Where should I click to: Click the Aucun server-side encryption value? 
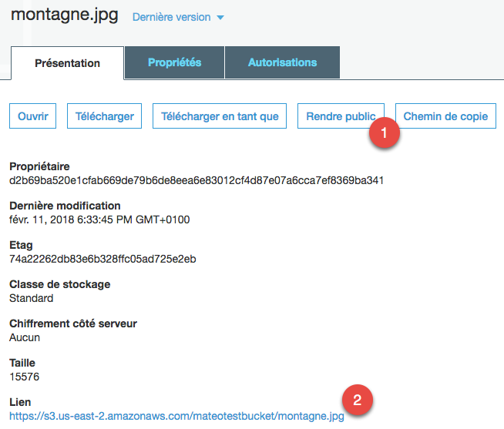coord(25,337)
